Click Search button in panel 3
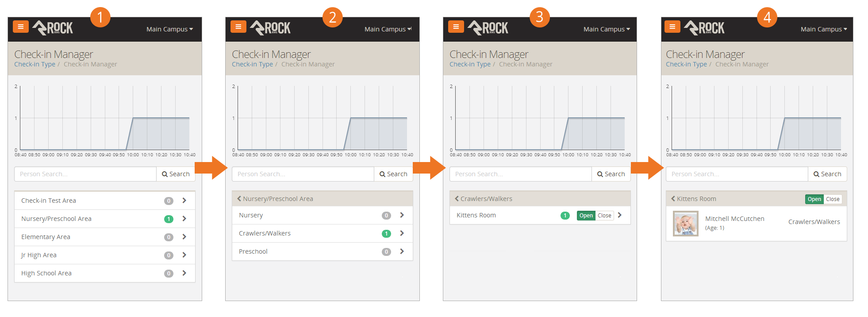868x317 pixels. point(611,174)
